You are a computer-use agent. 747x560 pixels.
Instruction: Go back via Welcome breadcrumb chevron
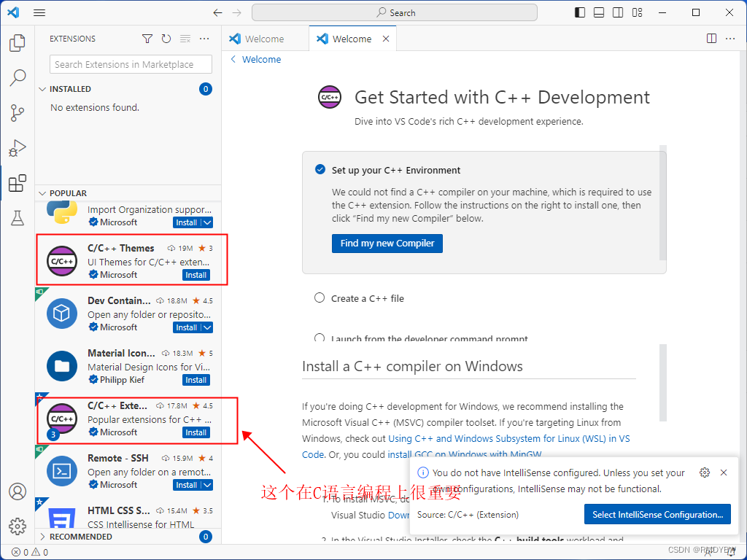233,59
